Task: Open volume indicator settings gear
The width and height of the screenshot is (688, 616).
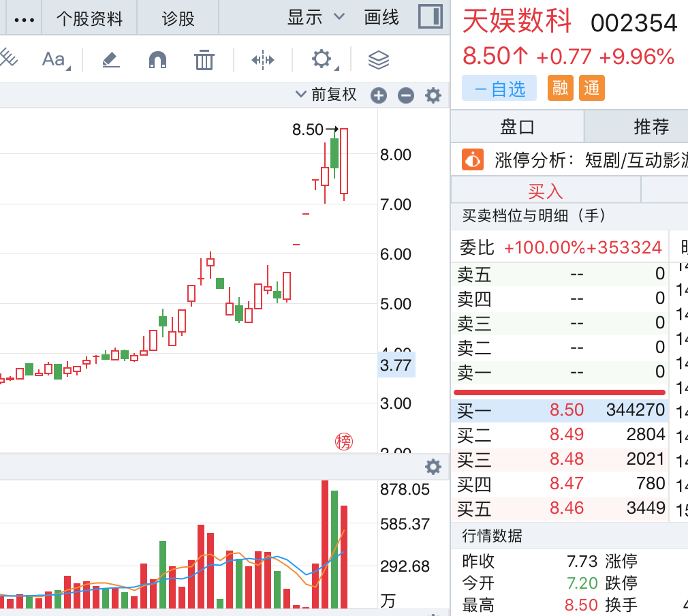Action: pos(433,467)
